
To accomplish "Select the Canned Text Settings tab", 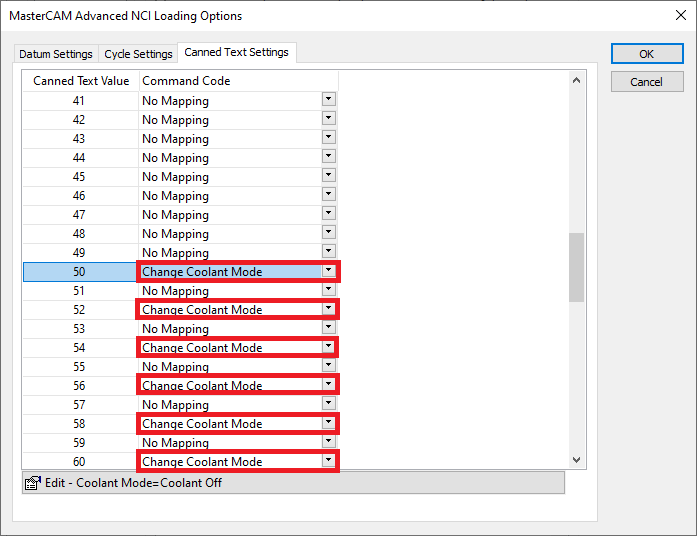I will click(x=236, y=52).
